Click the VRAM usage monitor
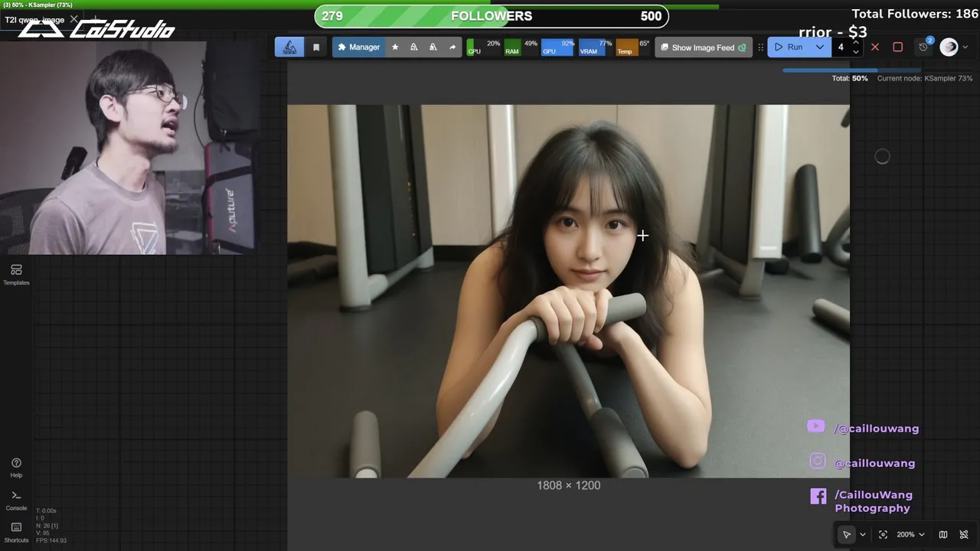The image size is (980, 551). (596, 47)
